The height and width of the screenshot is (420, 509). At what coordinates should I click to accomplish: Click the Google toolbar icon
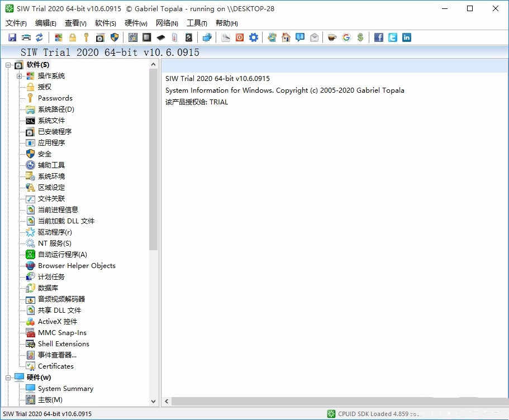click(x=346, y=37)
